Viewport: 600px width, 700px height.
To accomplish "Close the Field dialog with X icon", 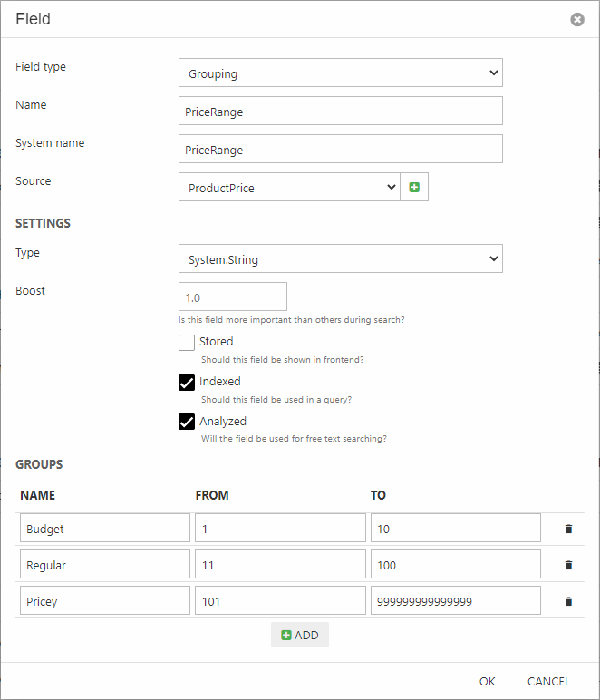I will click(x=577, y=19).
